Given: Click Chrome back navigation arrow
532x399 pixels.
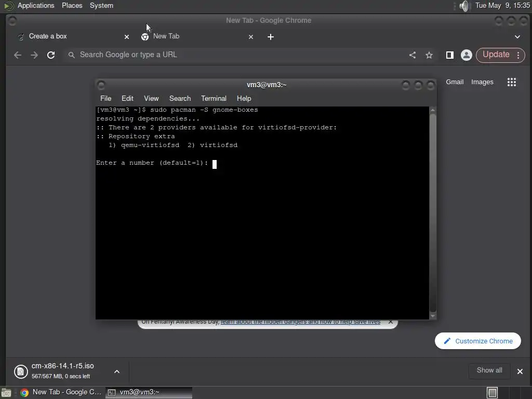Looking at the screenshot, I should (18, 55).
